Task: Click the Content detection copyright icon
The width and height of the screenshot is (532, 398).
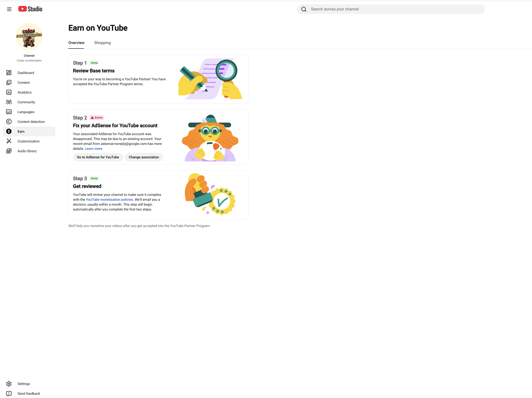Action: point(9,122)
